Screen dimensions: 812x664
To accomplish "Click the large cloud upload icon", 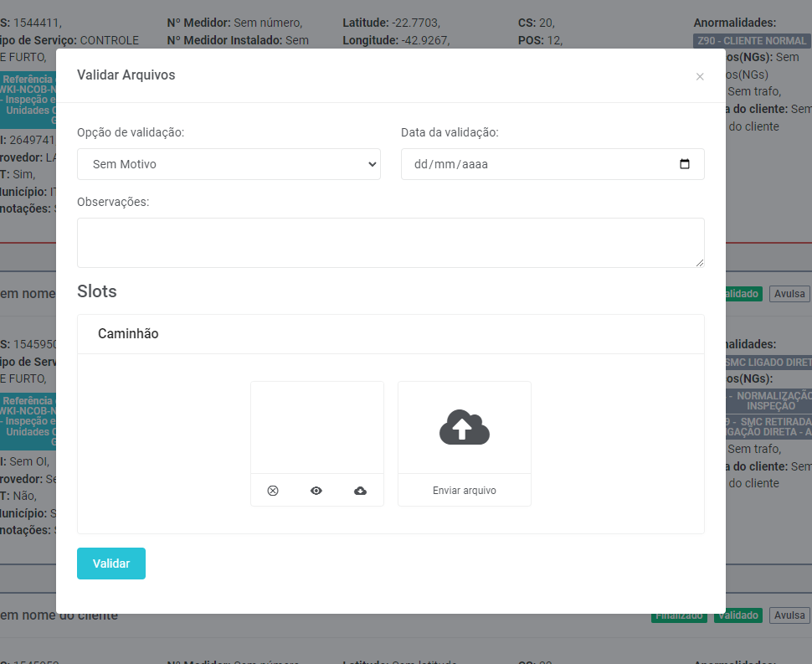I will coord(465,427).
